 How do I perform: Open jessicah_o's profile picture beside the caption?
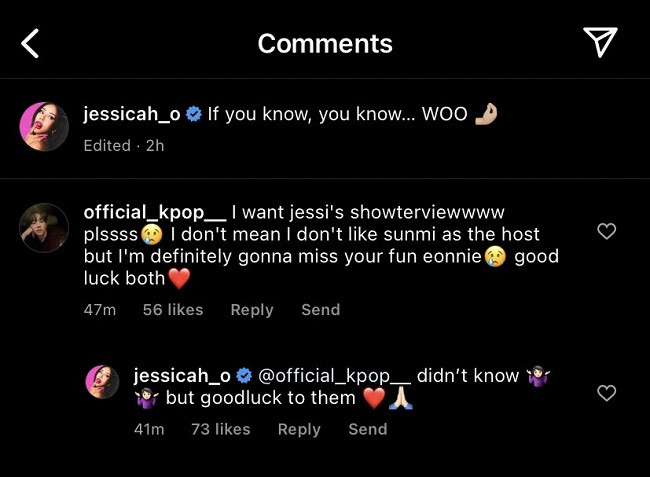coord(44,126)
